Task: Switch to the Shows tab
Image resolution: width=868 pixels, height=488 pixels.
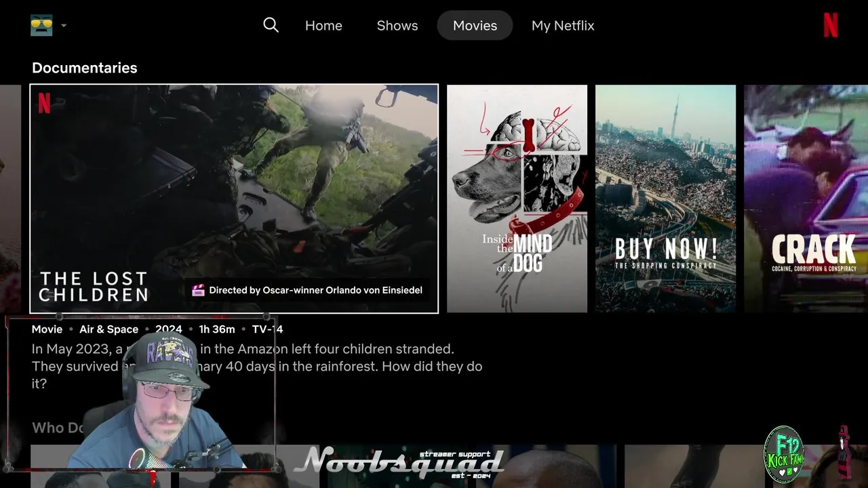Action: point(397,26)
